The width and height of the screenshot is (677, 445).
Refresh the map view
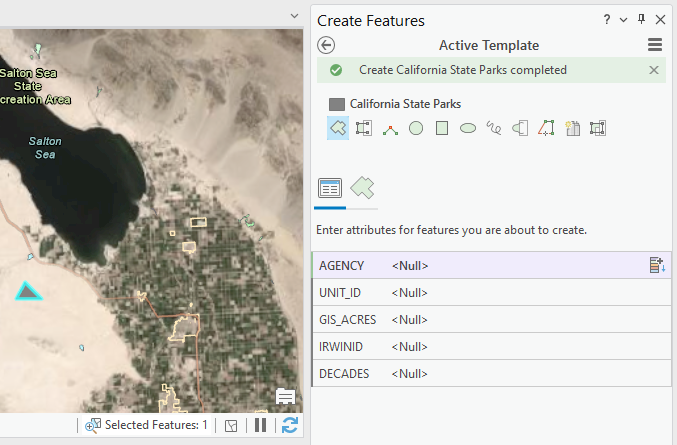pyautogui.click(x=290, y=425)
